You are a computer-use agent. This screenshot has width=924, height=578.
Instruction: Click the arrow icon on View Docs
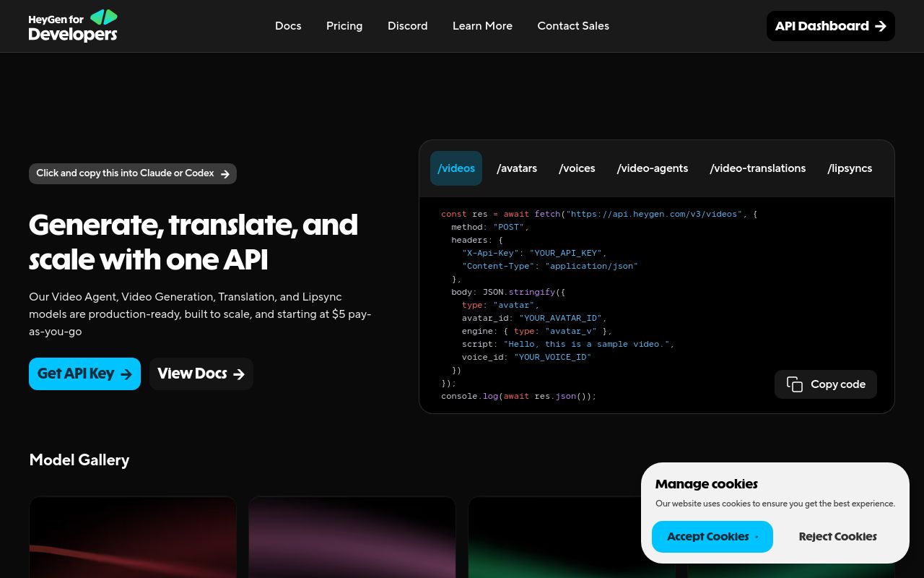[239, 374]
